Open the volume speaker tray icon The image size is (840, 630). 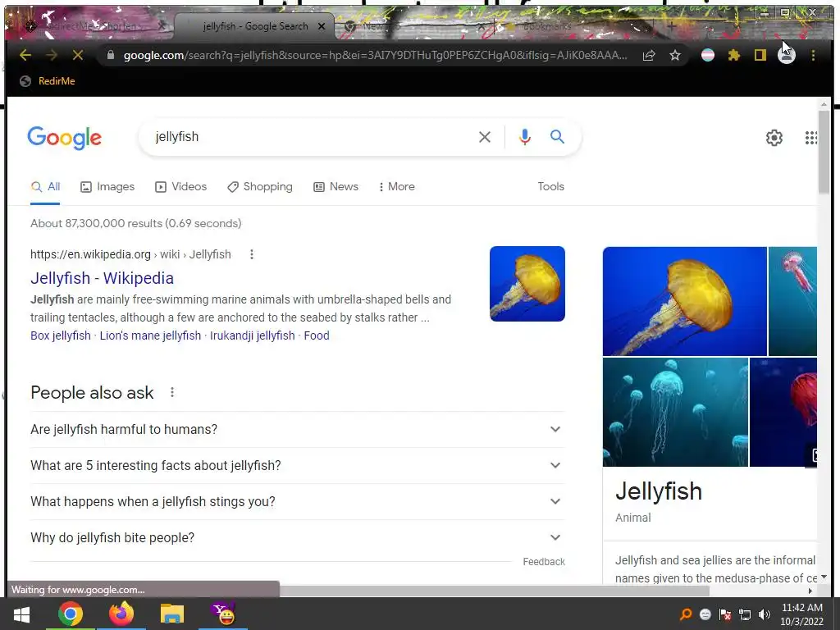coord(765,614)
